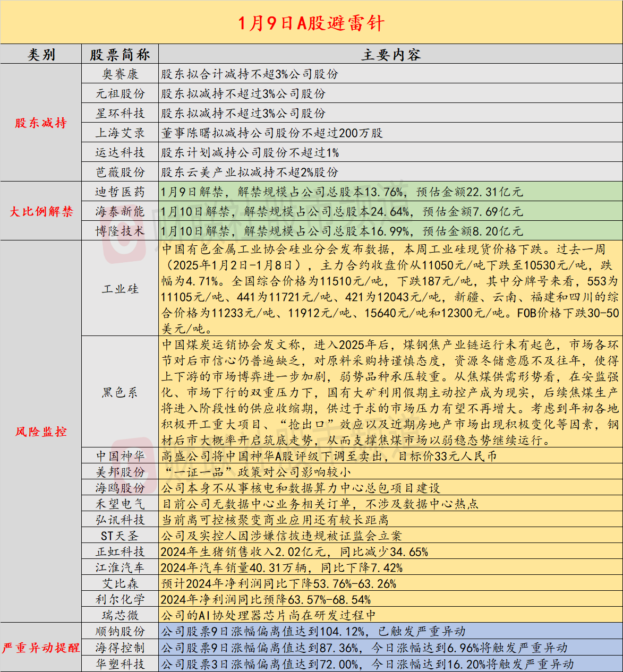Image resolution: width=623 pixels, height=672 pixels.
Task: Click the "股东减持" category cell
Action: (x=41, y=123)
